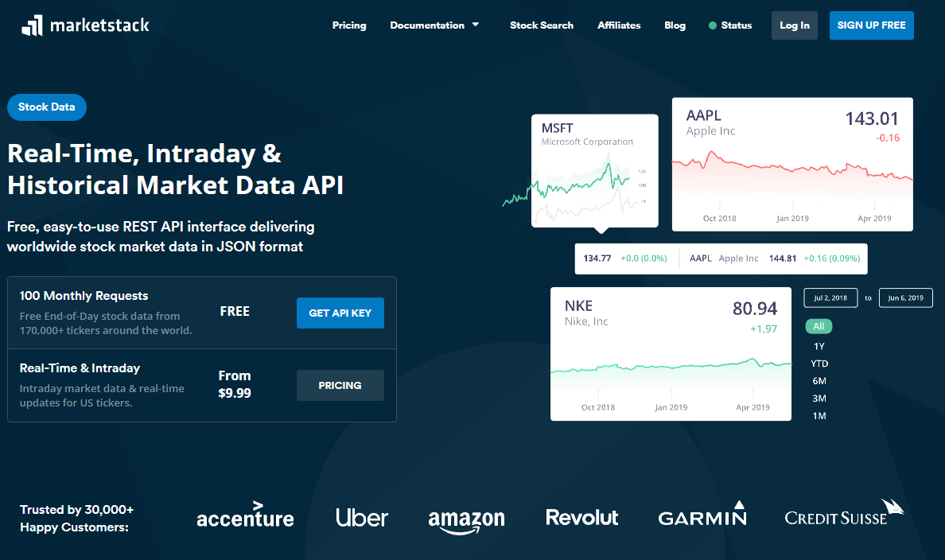Click the GET API KEY button
This screenshot has height=560, width=945.
[x=340, y=313]
